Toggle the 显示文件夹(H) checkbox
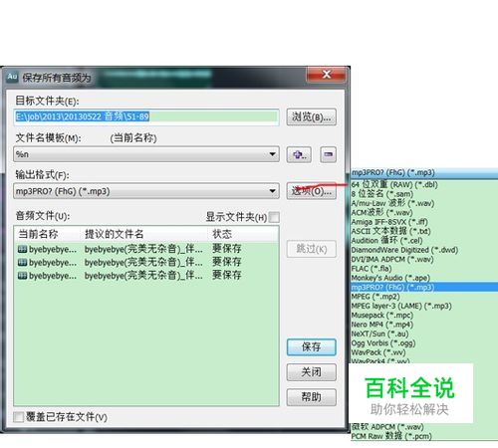The image size is (498, 448). (x=274, y=217)
